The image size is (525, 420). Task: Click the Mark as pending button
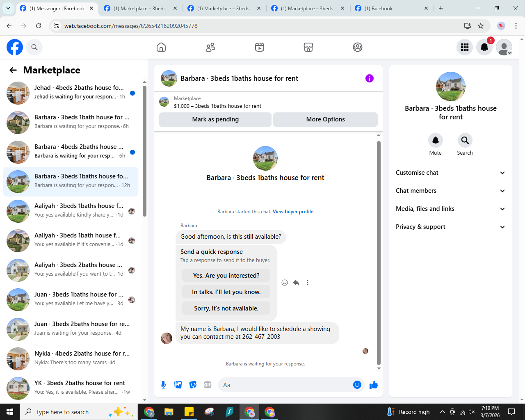click(x=215, y=119)
